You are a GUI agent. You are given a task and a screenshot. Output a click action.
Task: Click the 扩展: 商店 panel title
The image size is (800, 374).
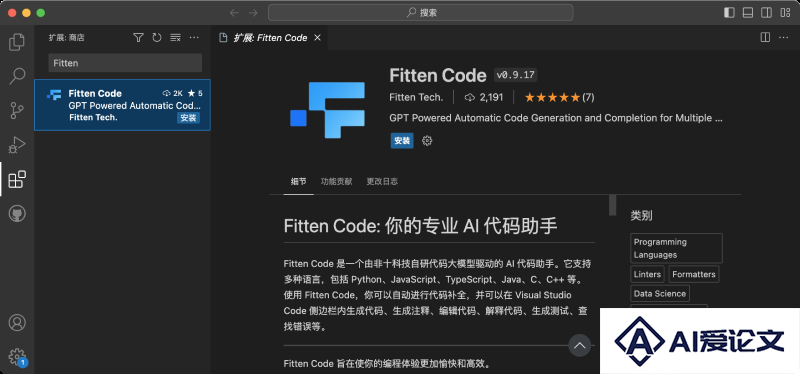[x=67, y=37]
